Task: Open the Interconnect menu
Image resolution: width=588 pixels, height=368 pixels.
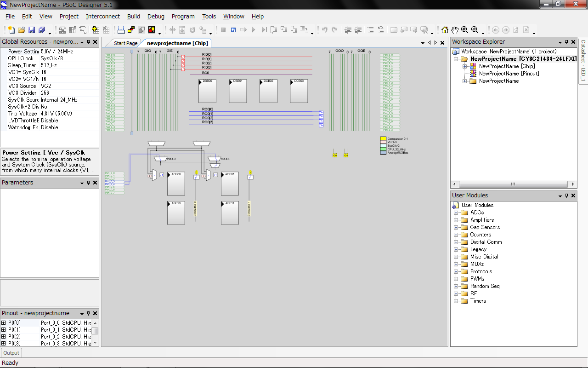Action: pos(103,16)
